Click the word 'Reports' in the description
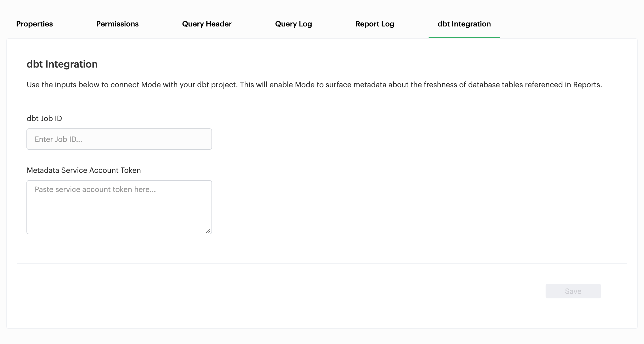 (586, 85)
